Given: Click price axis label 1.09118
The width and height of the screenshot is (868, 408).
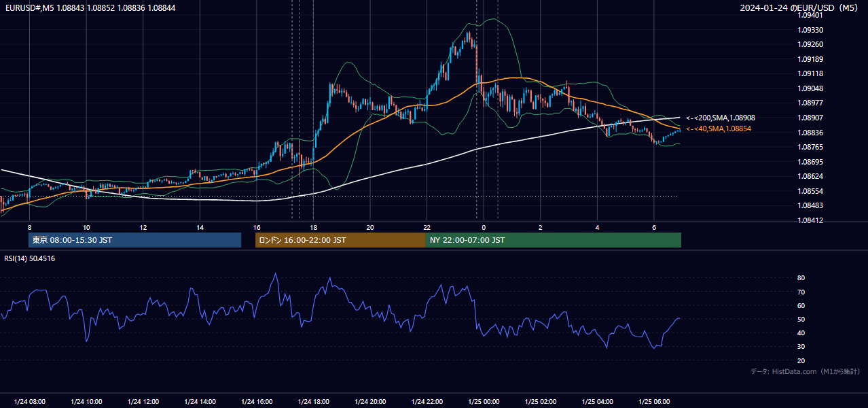Looking at the screenshot, I should click(x=810, y=74).
